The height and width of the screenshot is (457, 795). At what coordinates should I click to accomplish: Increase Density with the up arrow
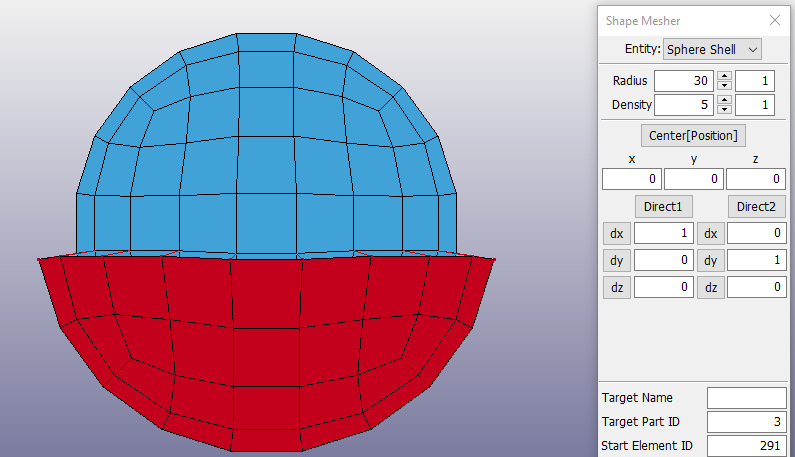tap(725, 99)
